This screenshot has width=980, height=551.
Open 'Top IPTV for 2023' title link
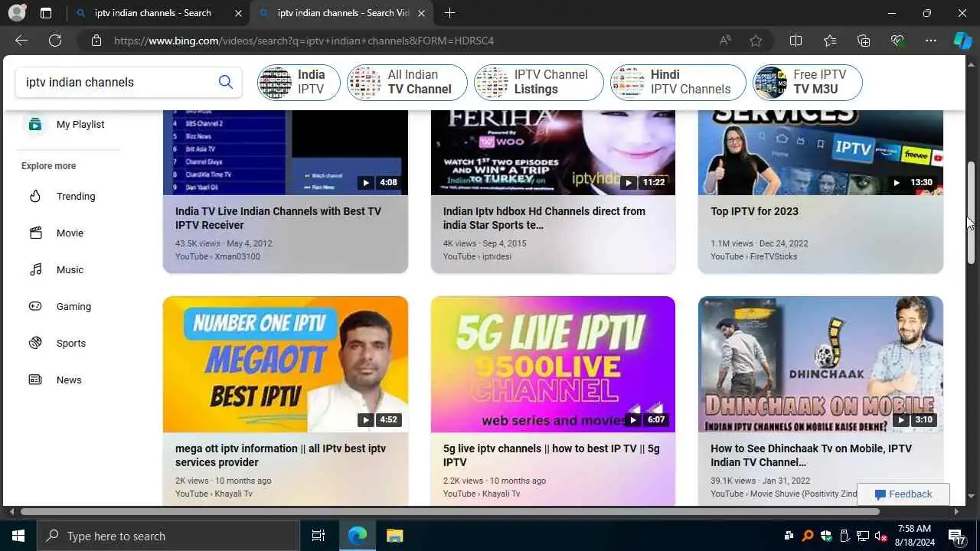(x=754, y=211)
